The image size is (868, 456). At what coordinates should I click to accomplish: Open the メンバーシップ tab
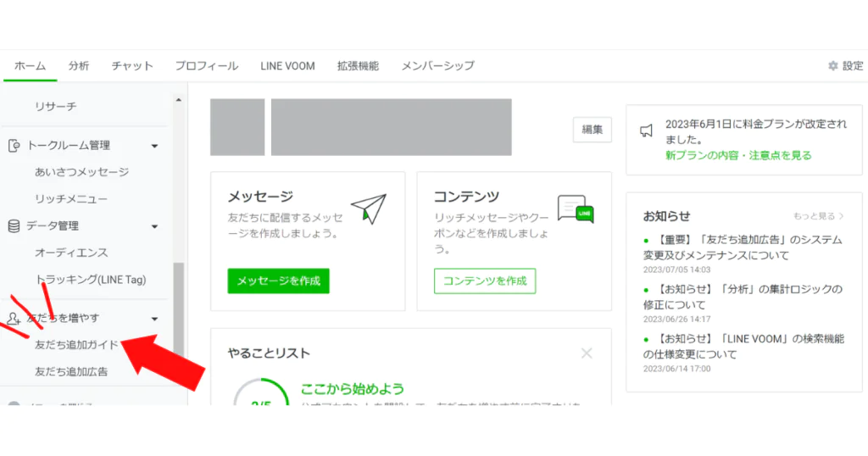tap(438, 66)
